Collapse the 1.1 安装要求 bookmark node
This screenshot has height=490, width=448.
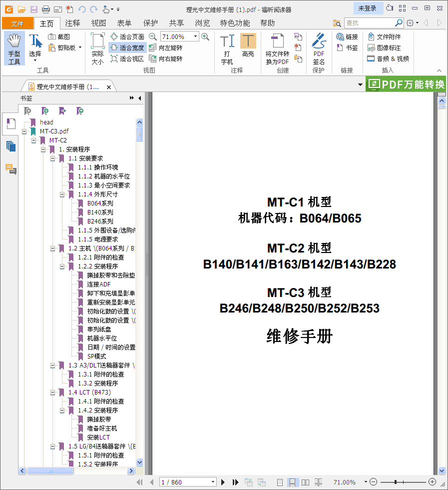coord(52,159)
